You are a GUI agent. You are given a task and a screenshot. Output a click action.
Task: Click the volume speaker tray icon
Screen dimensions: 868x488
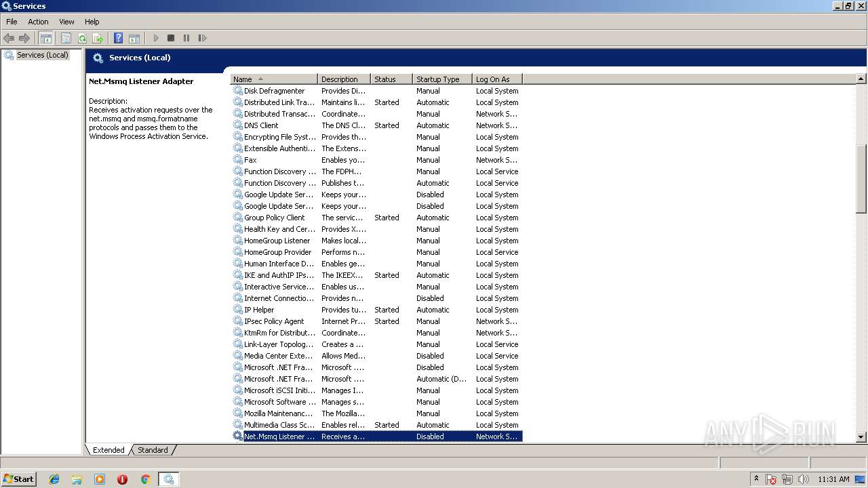(x=803, y=479)
